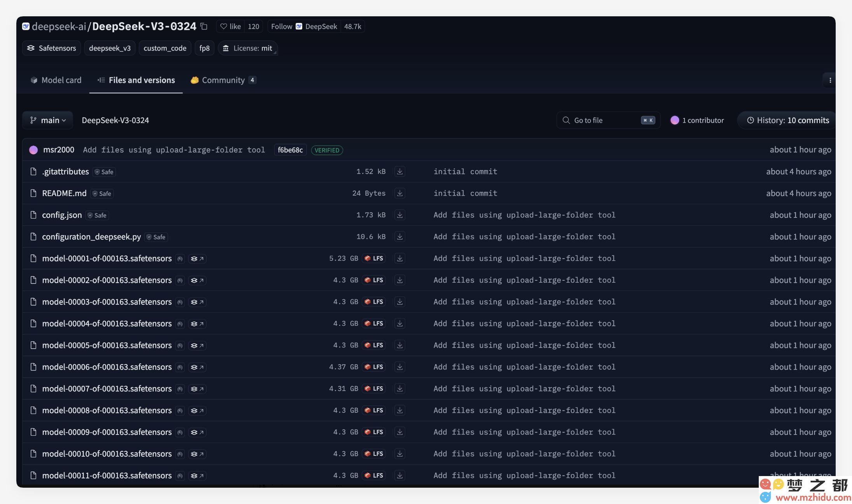The width and height of the screenshot is (852, 504).
Task: Download configuration_deepseek.py
Action: point(400,237)
